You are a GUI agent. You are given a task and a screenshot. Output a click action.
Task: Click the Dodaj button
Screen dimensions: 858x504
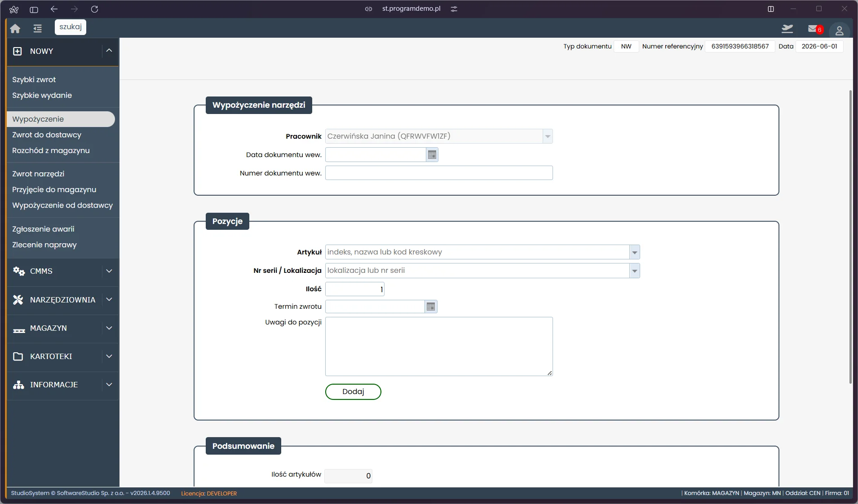click(x=353, y=392)
